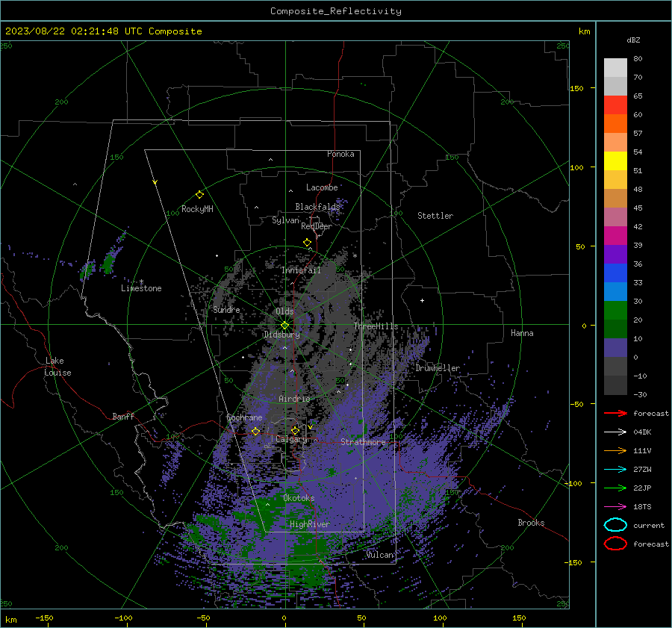Select the white 04DK arrow icon
This screenshot has width=672, height=628.
tap(615, 432)
